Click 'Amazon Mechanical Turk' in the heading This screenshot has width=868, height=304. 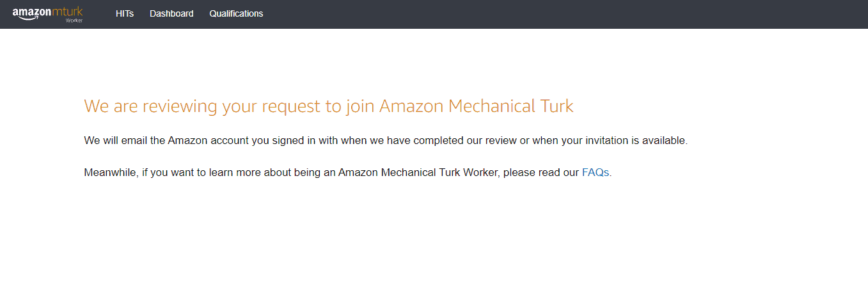click(477, 106)
